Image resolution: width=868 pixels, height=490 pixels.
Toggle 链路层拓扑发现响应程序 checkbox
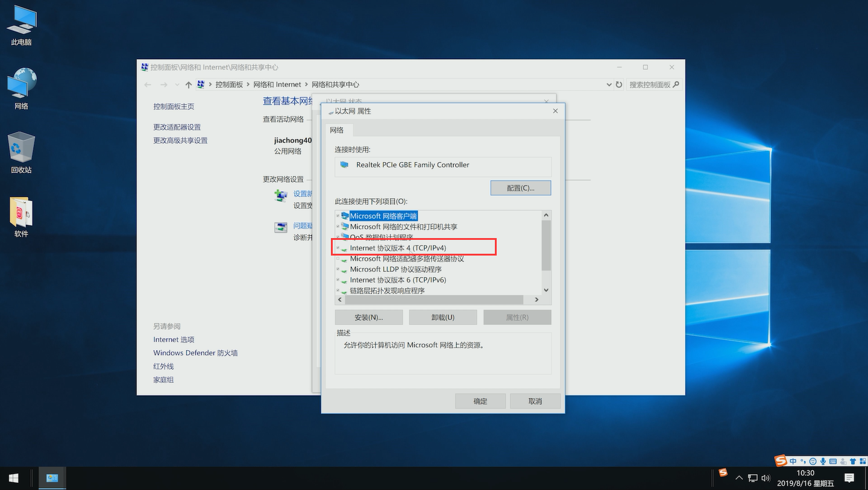click(x=338, y=291)
